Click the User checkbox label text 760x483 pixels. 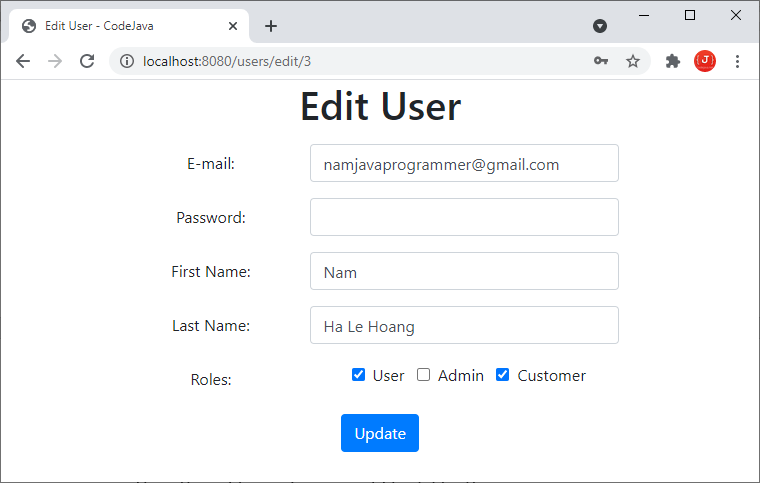(388, 375)
